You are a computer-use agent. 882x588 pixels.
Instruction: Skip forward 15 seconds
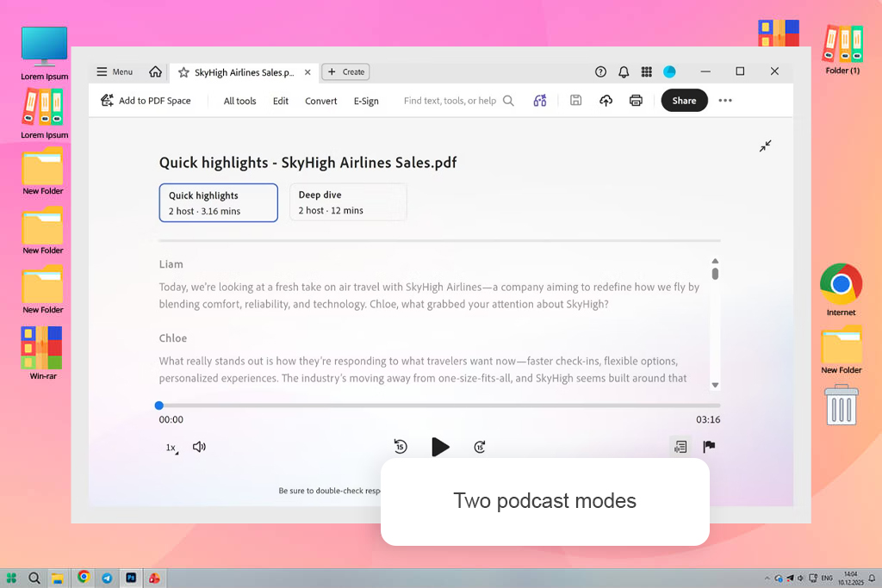pos(479,447)
